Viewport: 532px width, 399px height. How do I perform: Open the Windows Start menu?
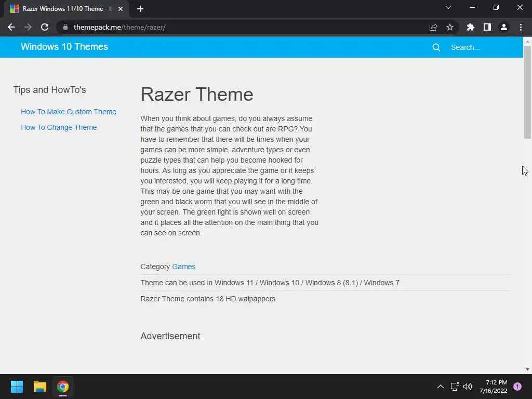point(17,387)
